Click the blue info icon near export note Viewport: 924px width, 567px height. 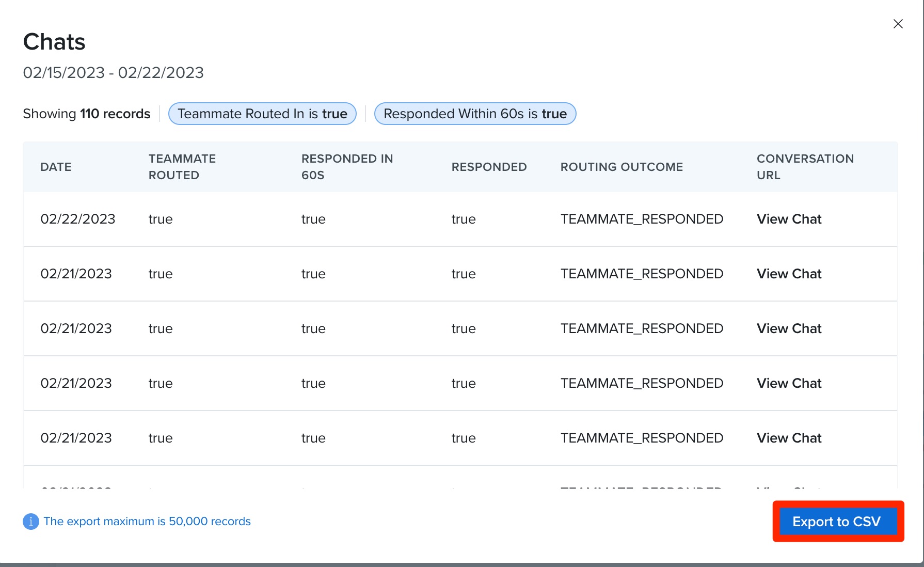coord(31,522)
